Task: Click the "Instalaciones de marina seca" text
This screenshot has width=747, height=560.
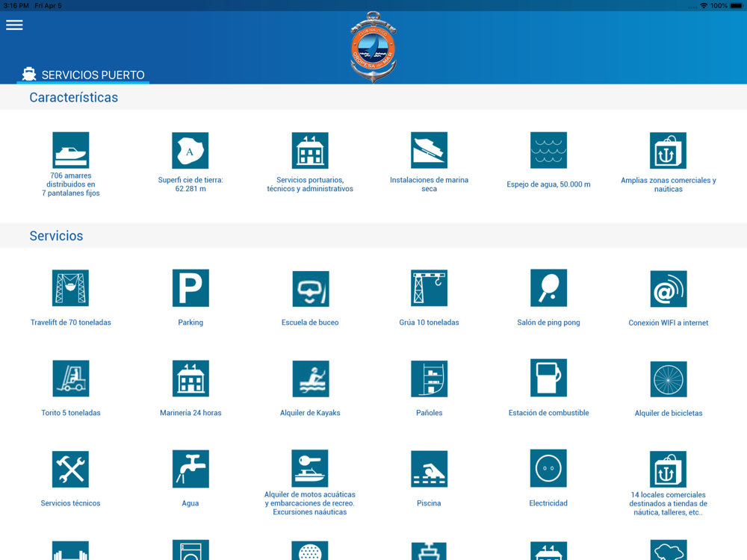Action: click(x=430, y=184)
